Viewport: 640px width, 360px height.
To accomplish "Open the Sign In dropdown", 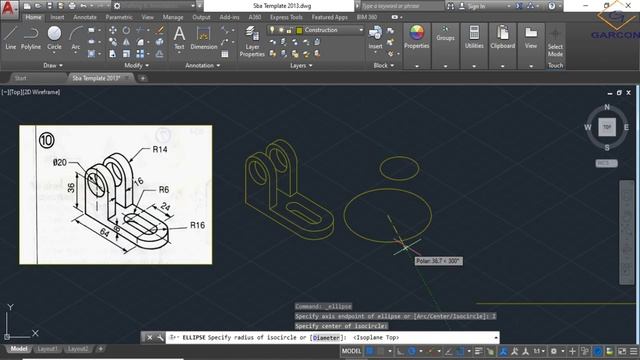I will point(509,6).
